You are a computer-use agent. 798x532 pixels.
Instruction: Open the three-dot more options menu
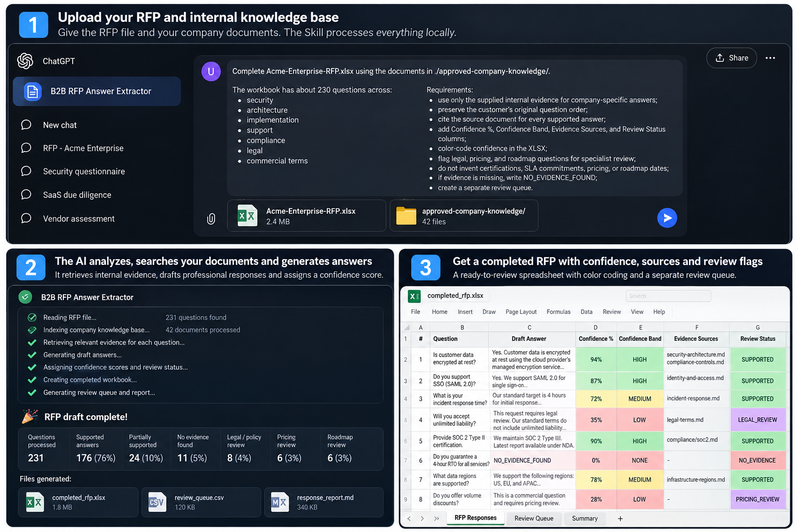[770, 58]
